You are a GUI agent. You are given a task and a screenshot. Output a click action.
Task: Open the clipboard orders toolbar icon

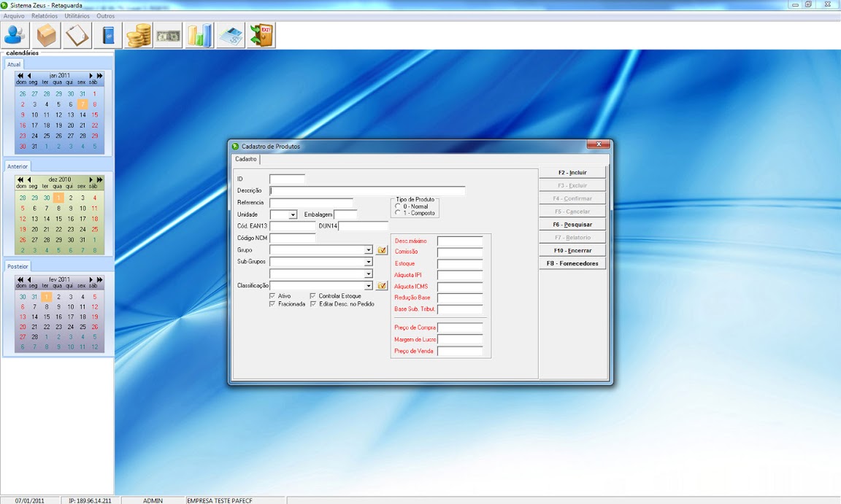point(77,36)
